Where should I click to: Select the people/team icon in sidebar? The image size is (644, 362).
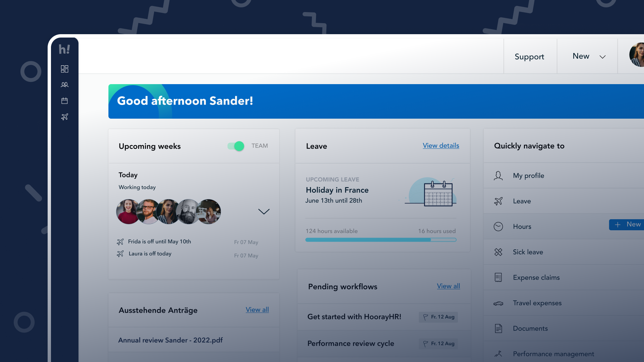[x=64, y=85]
